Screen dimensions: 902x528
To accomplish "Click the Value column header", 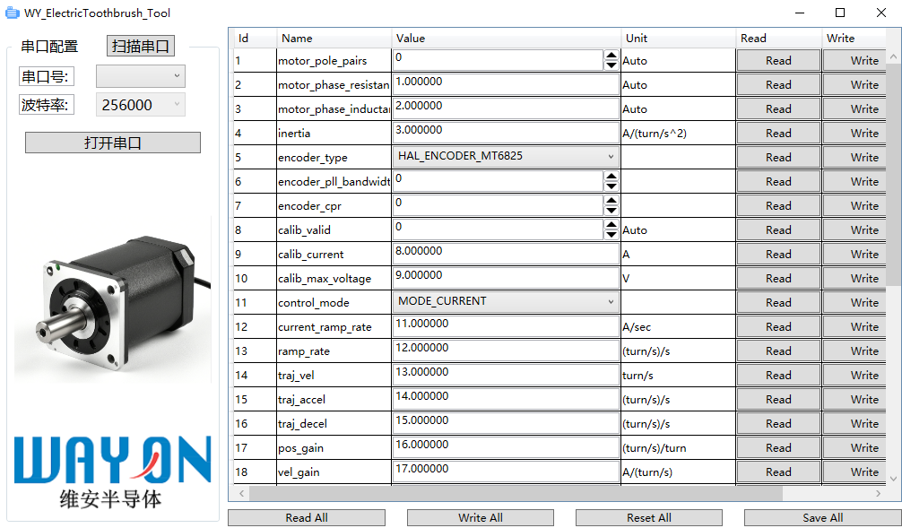I will point(410,38).
